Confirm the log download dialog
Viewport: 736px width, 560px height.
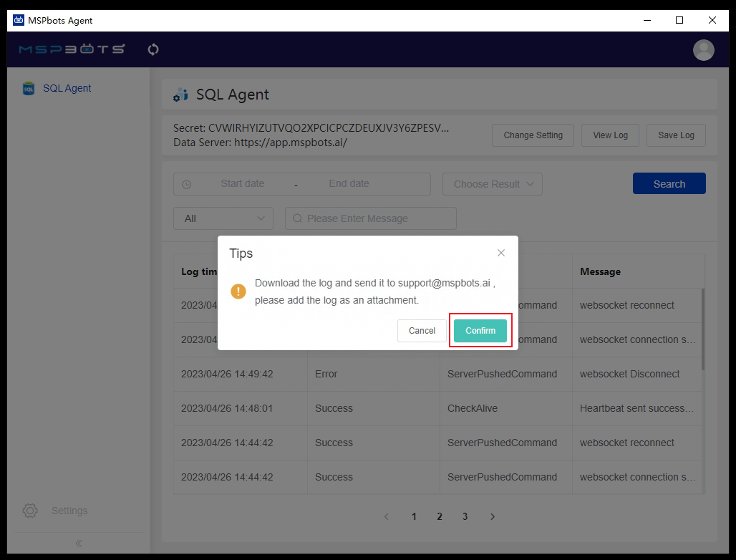(480, 331)
